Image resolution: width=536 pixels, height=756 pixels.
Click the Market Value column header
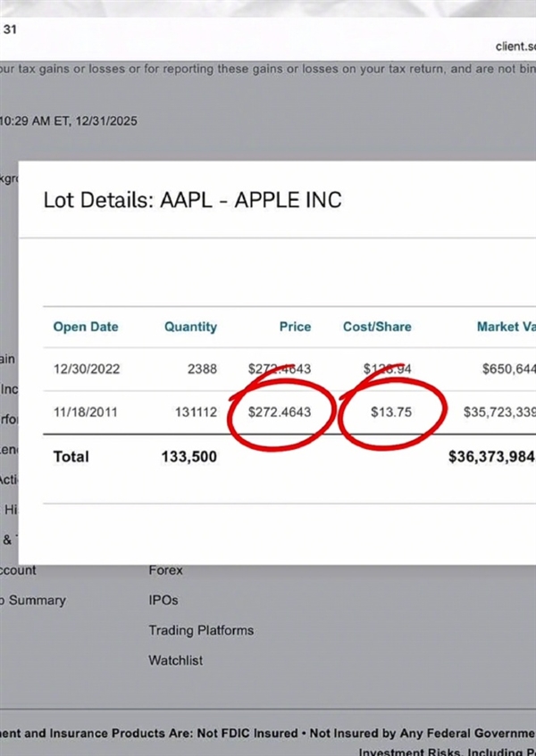pyautogui.click(x=507, y=327)
